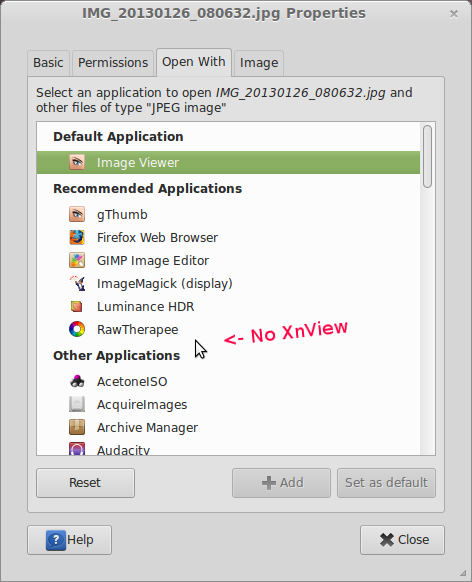
Task: Go to the Image tab
Action: (259, 63)
